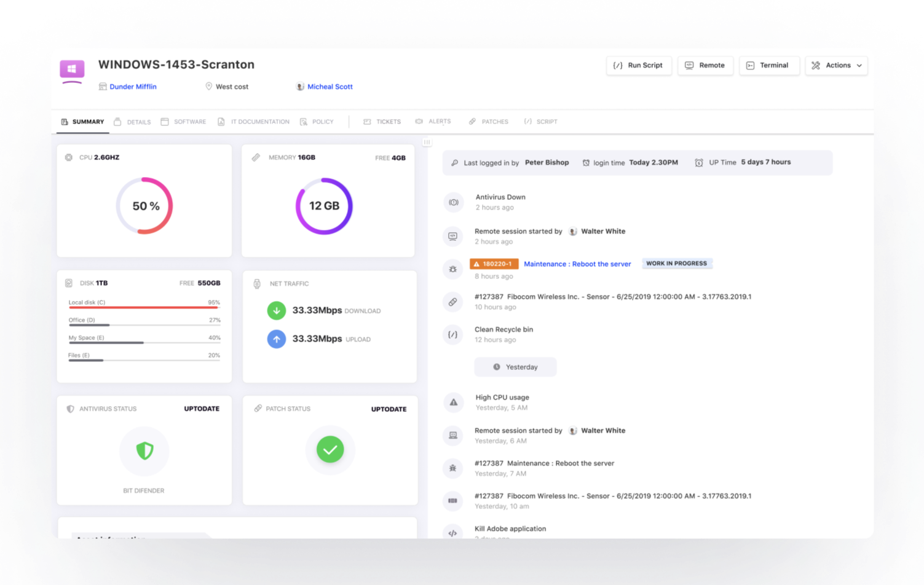Collapse panel using the divider handle
Image resolution: width=924 pixels, height=585 pixels.
tap(427, 143)
